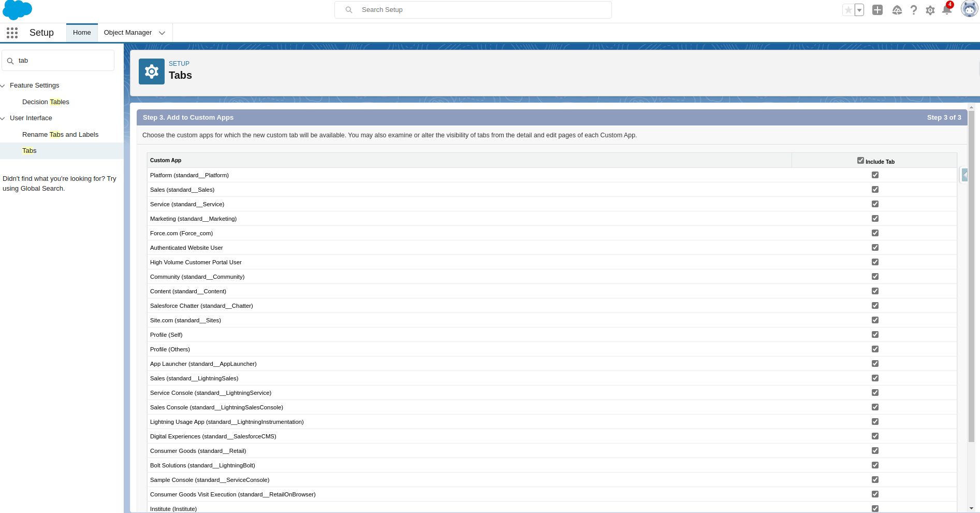Open the Global Actions plus icon
The height and width of the screenshot is (513, 980).
[877, 10]
